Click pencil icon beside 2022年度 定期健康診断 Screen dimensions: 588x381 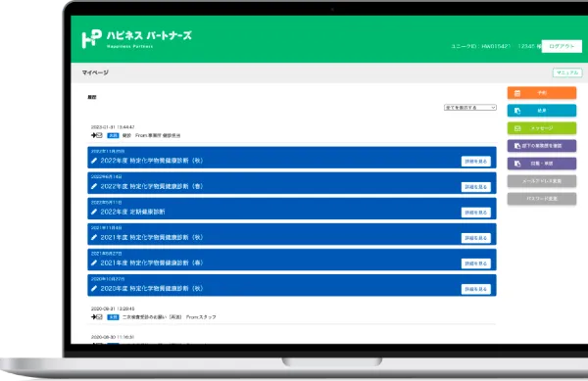pyautogui.click(x=94, y=212)
